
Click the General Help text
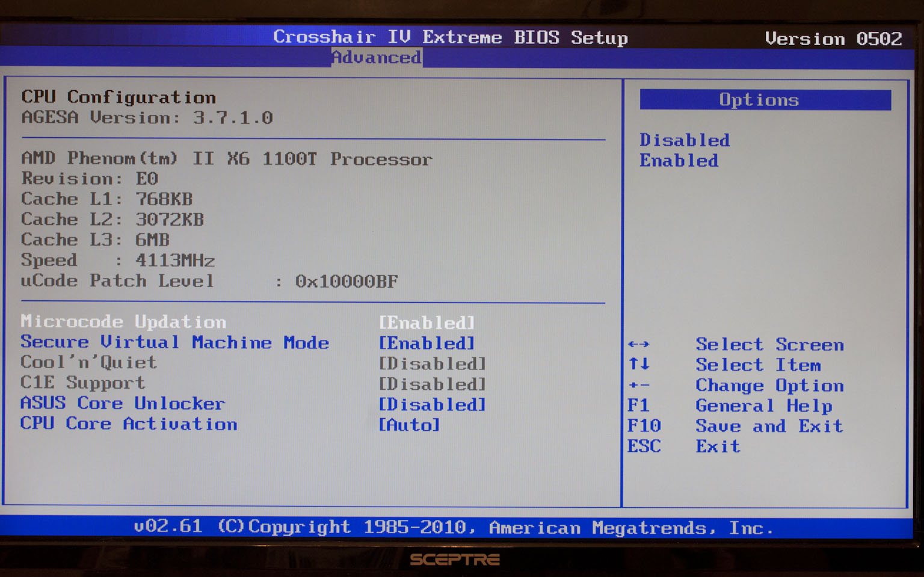pyautogui.click(x=764, y=406)
